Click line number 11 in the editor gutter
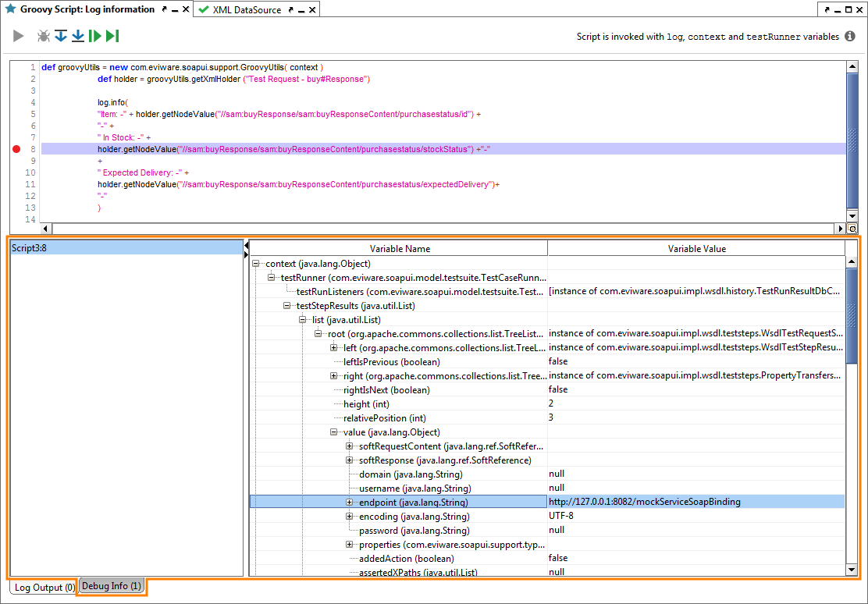 click(x=30, y=184)
